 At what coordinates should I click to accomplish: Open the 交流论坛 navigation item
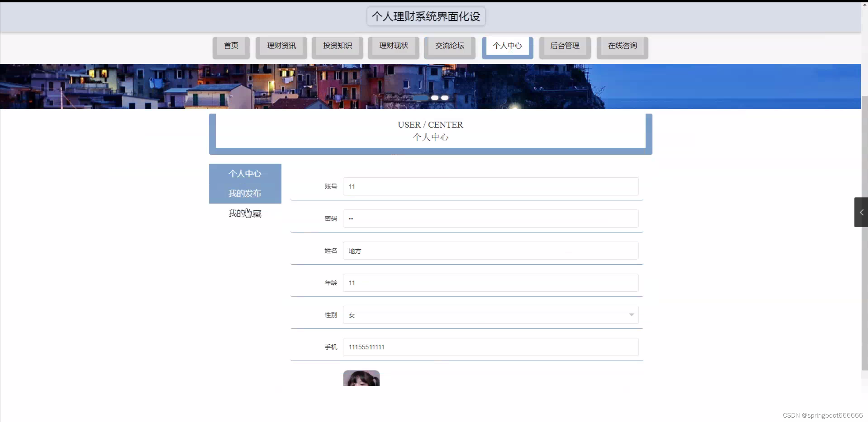tap(450, 46)
